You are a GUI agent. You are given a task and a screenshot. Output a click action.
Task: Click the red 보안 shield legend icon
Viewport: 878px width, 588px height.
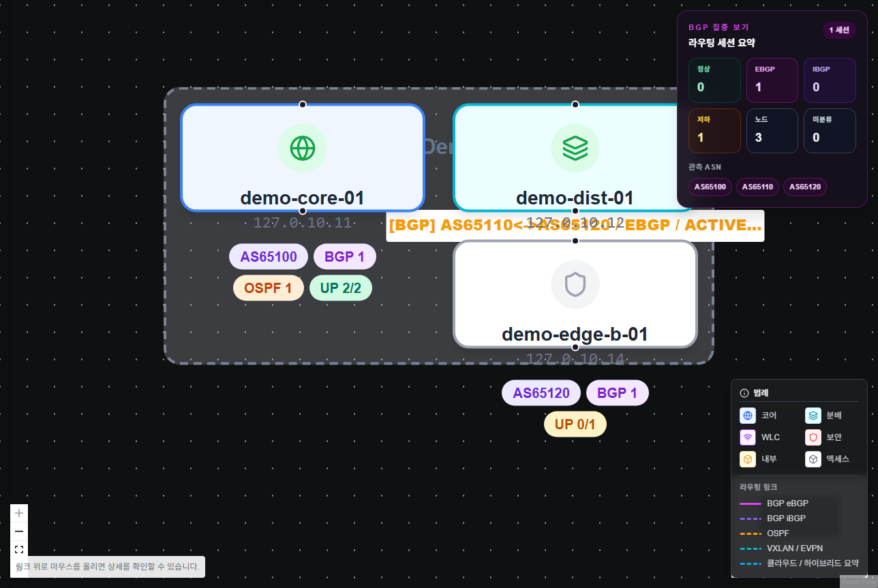pos(813,437)
